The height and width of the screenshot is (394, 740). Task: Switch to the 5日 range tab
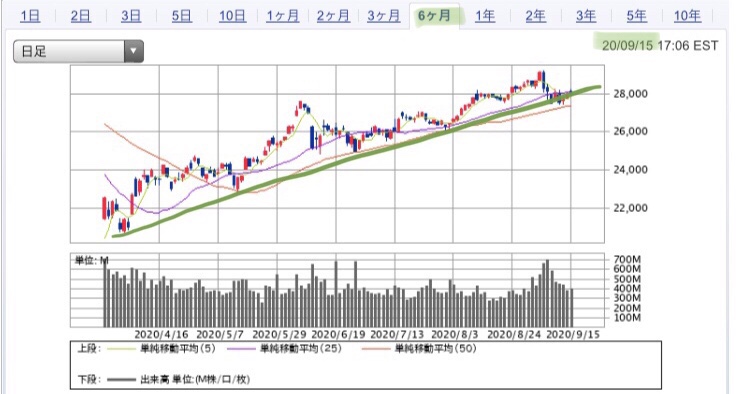(181, 16)
